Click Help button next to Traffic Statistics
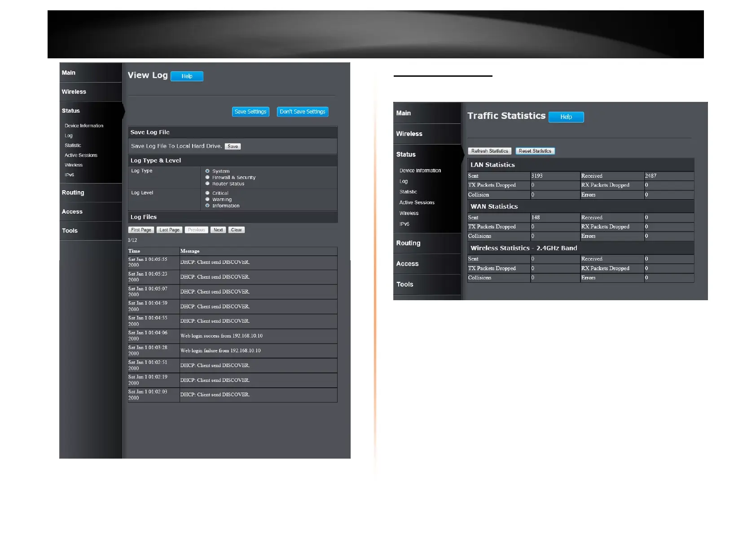This screenshot has width=756, height=534. click(566, 117)
